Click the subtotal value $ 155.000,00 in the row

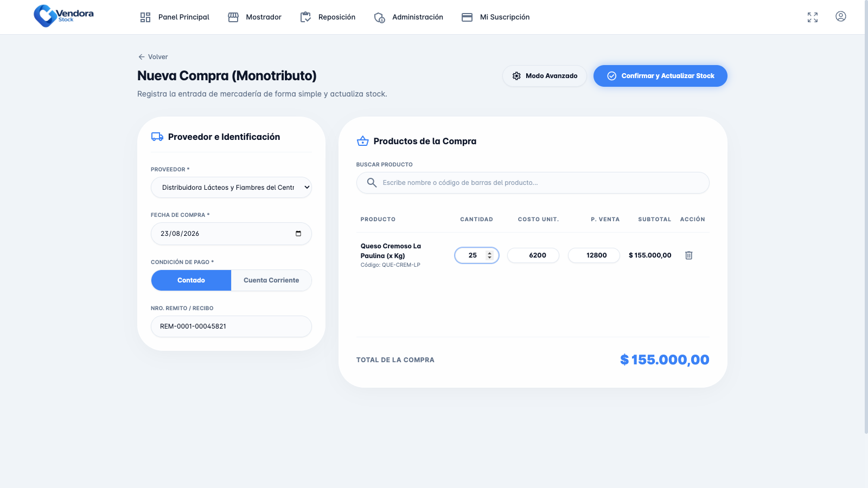point(650,255)
